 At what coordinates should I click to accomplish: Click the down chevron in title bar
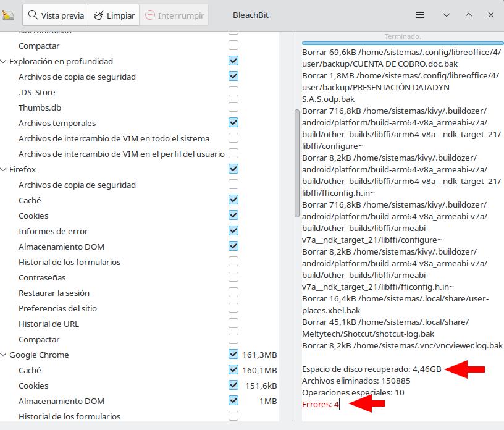pos(446,15)
